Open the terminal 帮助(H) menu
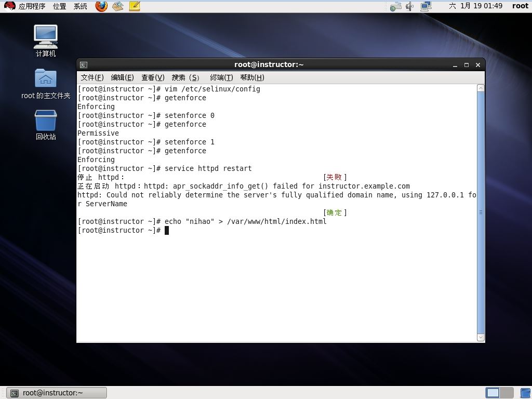 [252, 78]
